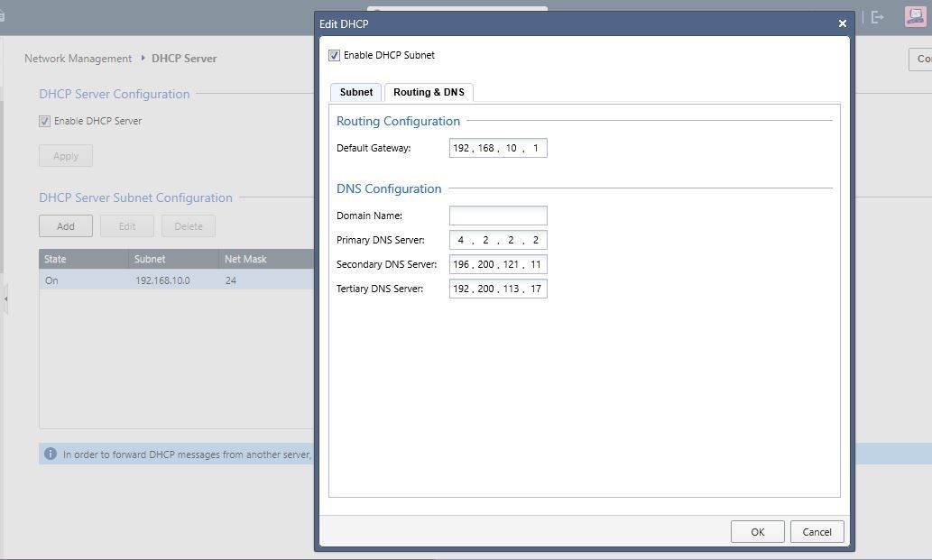Image resolution: width=932 pixels, height=560 pixels.
Task: Toggle Enable DHCP Server checkbox
Action: (45, 121)
